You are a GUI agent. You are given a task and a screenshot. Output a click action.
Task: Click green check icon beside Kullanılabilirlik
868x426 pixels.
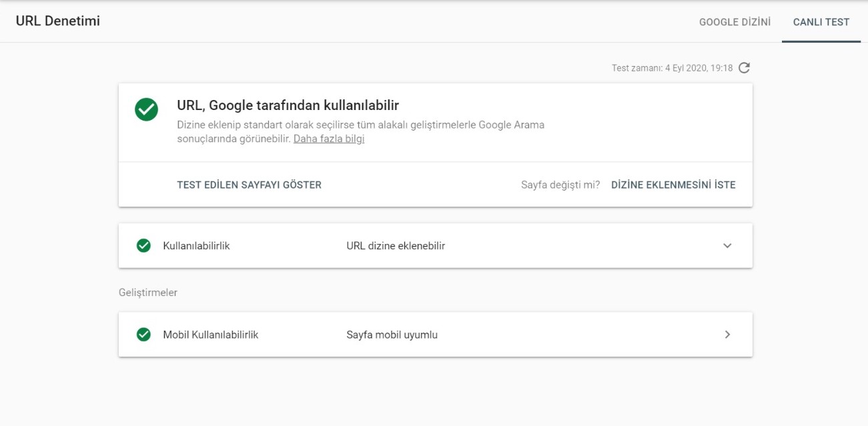click(x=143, y=245)
